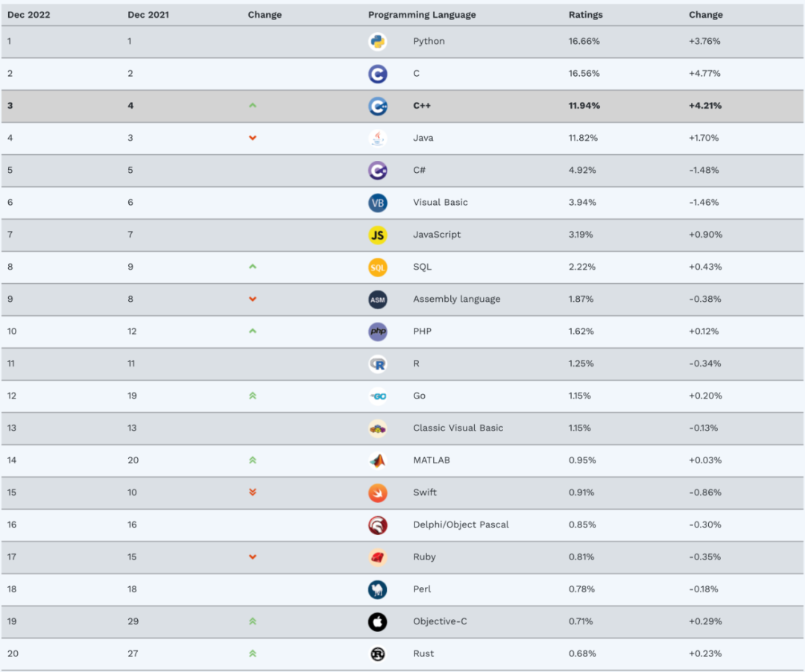Select the Java coffee cup icon
The width and height of the screenshot is (805, 672).
point(377,139)
